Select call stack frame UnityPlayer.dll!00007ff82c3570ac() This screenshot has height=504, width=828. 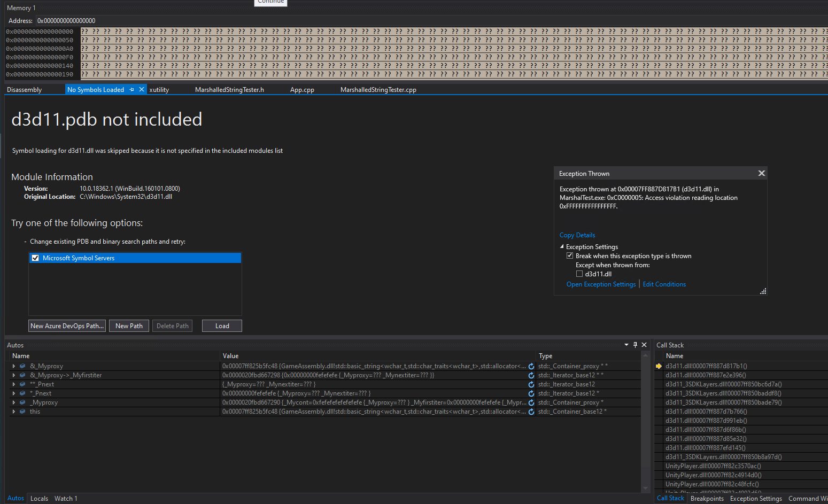[713, 466]
